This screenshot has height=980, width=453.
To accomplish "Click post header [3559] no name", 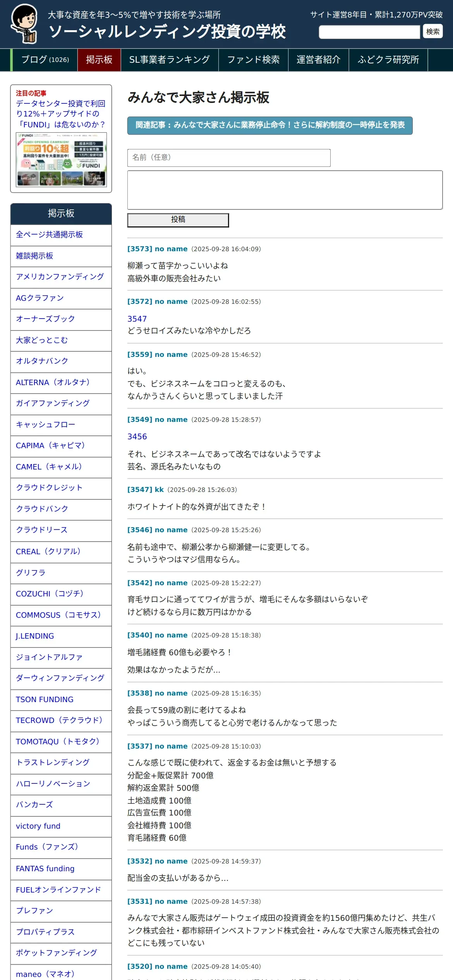I will 157,355.
